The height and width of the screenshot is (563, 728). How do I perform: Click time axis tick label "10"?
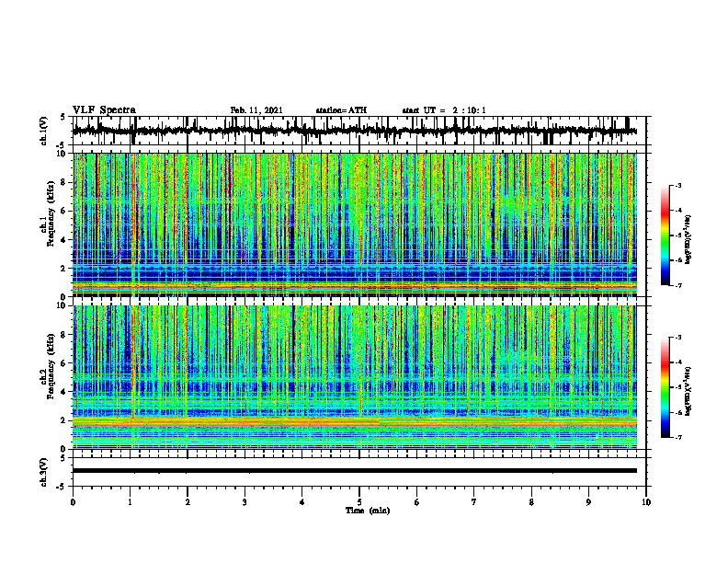click(x=646, y=502)
